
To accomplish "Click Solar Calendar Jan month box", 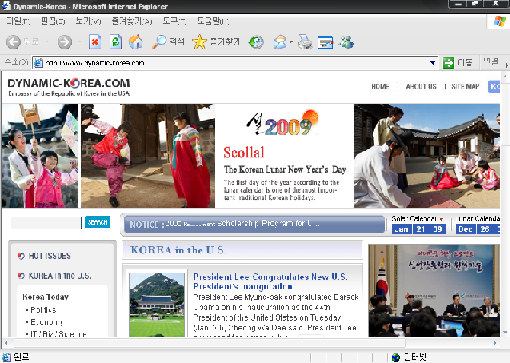I will 401,229.
